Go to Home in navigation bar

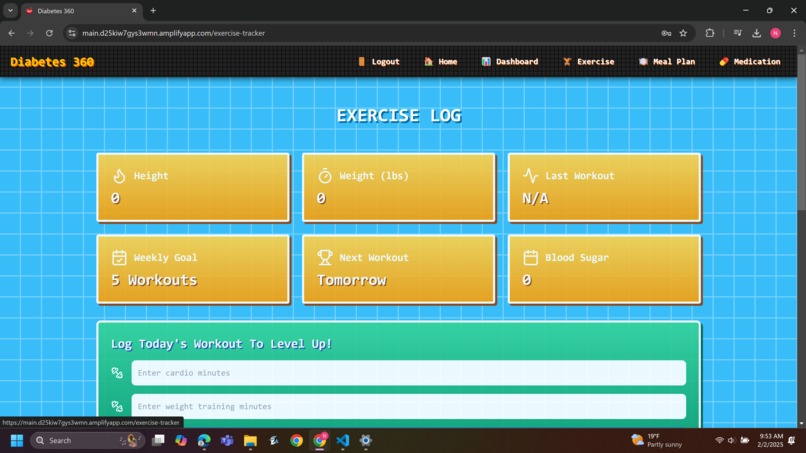441,62
